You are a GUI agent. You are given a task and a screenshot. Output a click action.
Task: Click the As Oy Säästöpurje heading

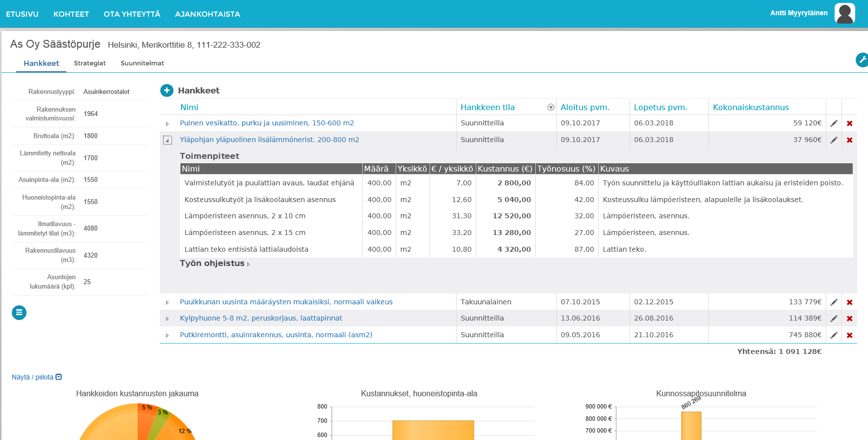(55, 44)
